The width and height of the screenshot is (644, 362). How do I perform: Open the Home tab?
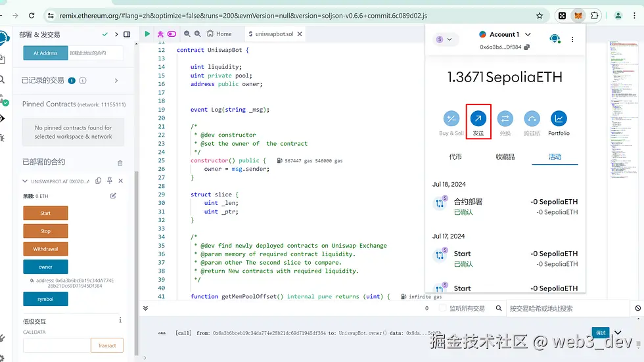(x=219, y=34)
